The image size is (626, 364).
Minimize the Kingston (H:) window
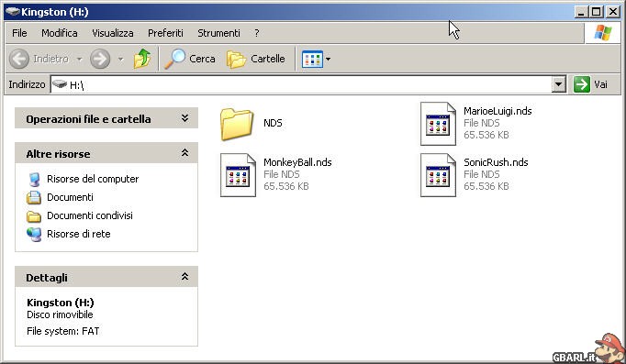tap(581, 12)
